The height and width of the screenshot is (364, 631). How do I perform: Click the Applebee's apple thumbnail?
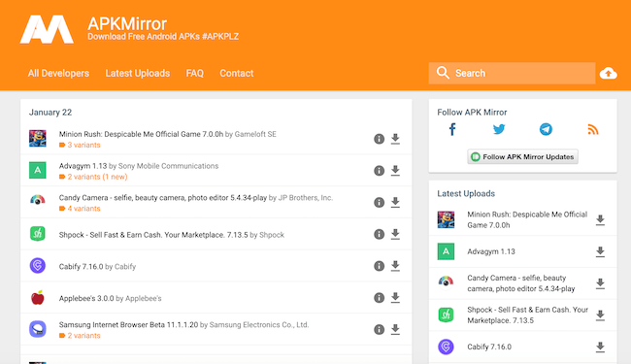coord(38,297)
